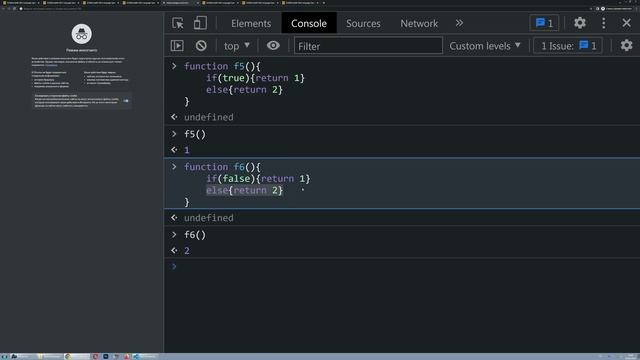
Task: Switch to the Console tab
Action: pos(309,23)
